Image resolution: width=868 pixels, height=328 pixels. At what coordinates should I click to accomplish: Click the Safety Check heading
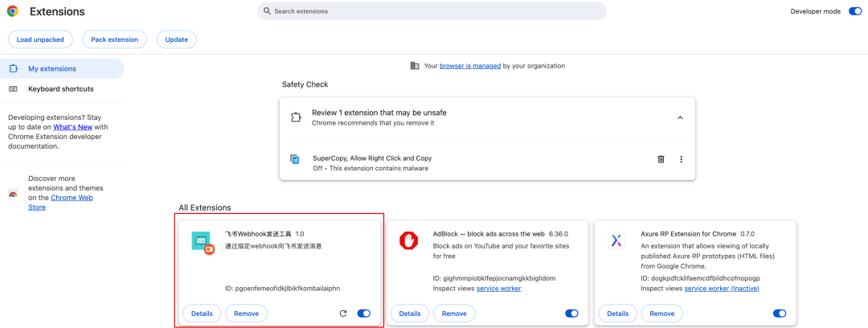tap(305, 84)
